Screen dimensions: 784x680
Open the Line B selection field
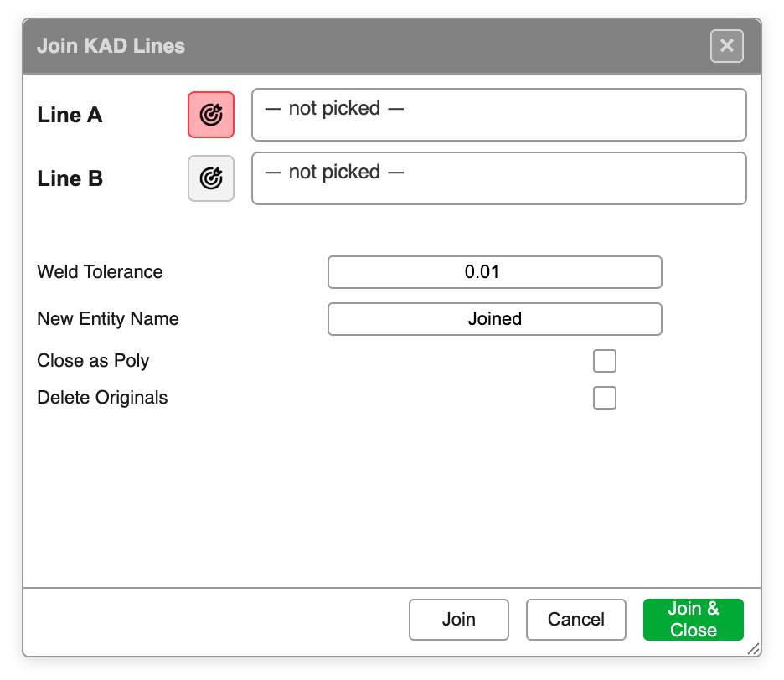point(498,178)
